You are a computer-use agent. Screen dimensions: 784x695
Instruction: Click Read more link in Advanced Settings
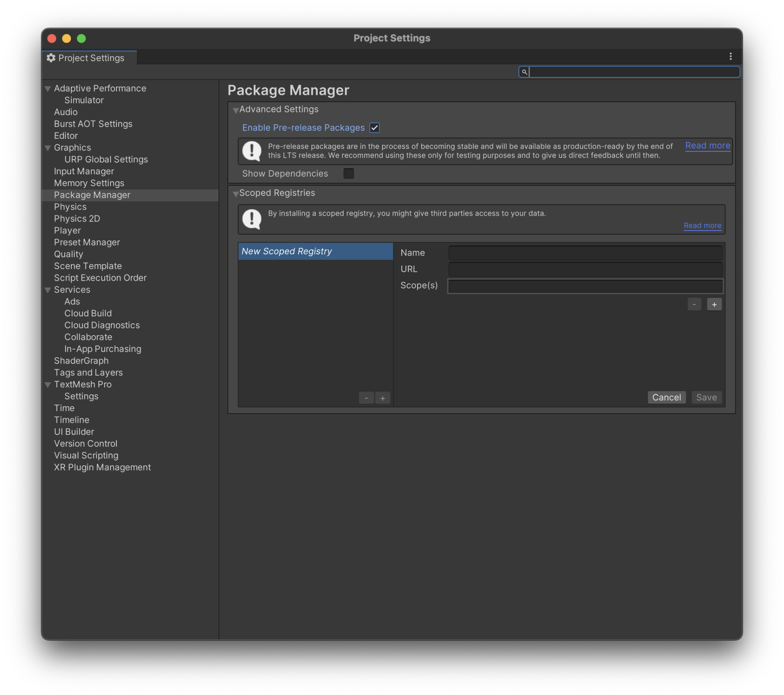(x=708, y=144)
